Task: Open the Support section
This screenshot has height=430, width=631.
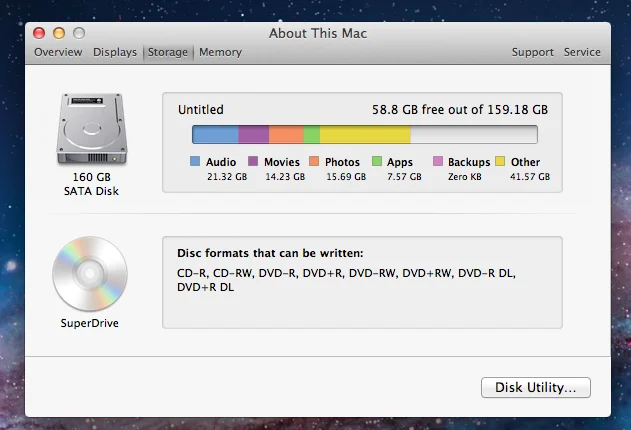Action: point(533,52)
